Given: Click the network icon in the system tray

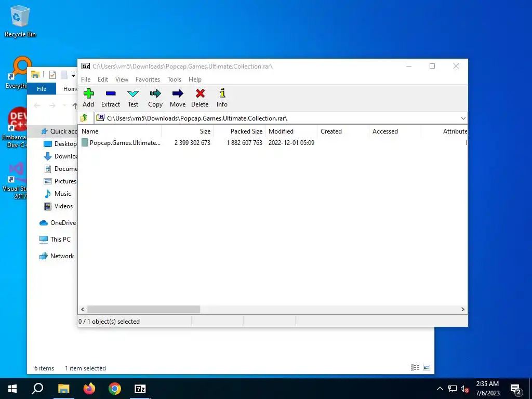Looking at the screenshot, I should point(453,389).
